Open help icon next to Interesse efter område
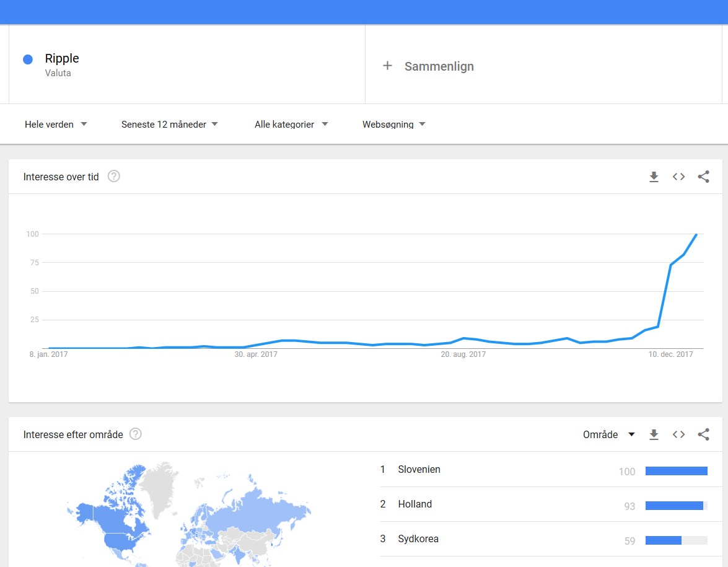 136,434
